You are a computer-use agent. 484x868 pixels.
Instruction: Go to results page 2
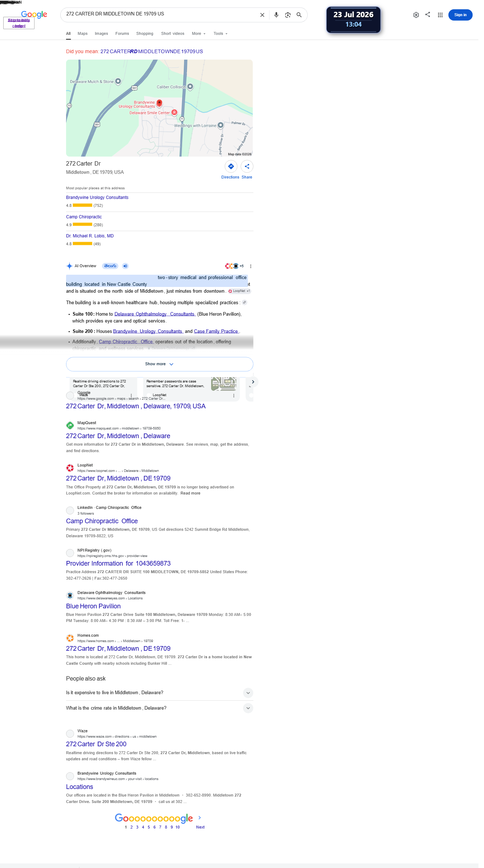pos(131,827)
